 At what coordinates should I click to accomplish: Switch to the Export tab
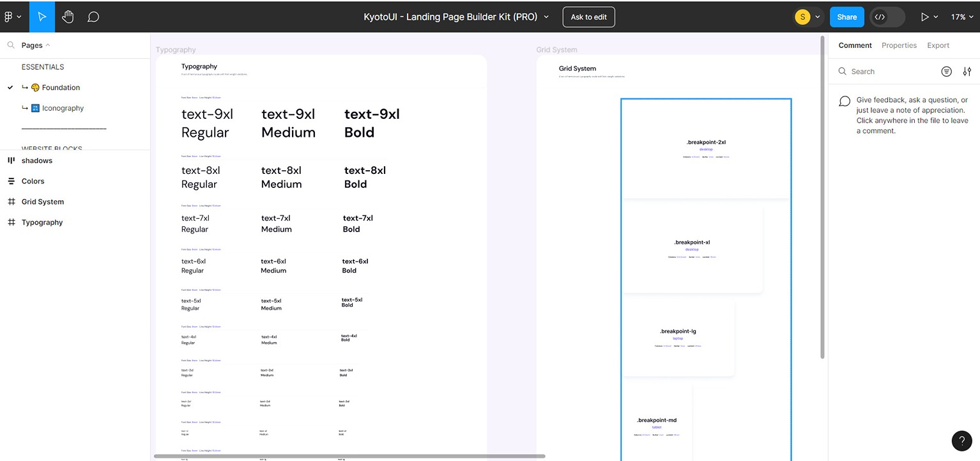[x=938, y=45]
